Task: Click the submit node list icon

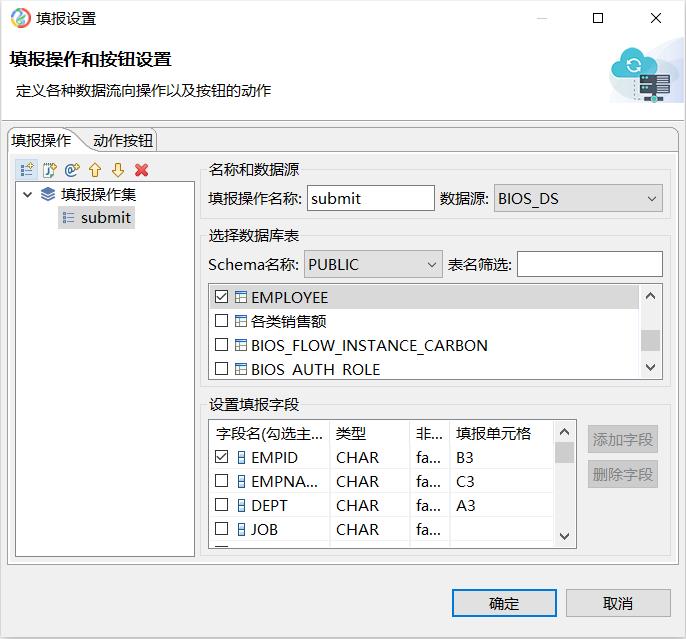Action: pyautogui.click(x=68, y=217)
